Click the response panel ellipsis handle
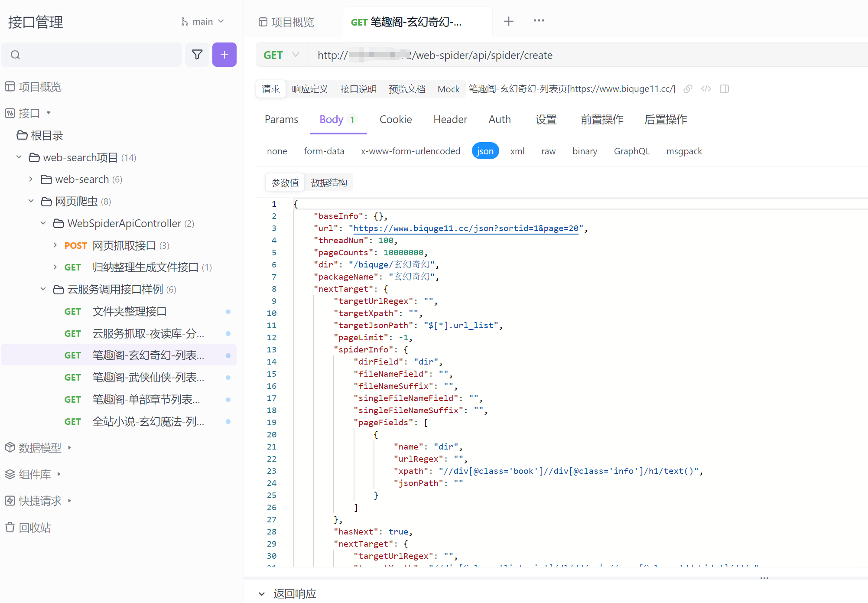Screen dimensions: 868x603 tap(764, 578)
